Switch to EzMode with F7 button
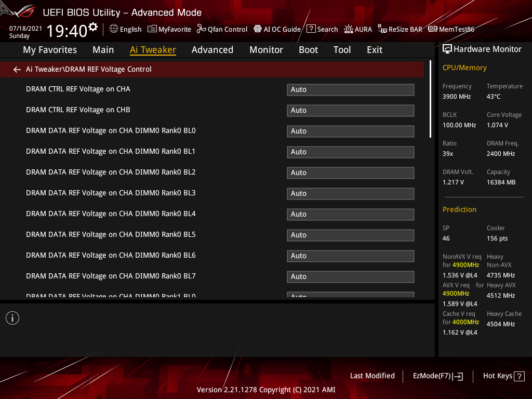Viewport: 532px width, 399px height. 437,376
